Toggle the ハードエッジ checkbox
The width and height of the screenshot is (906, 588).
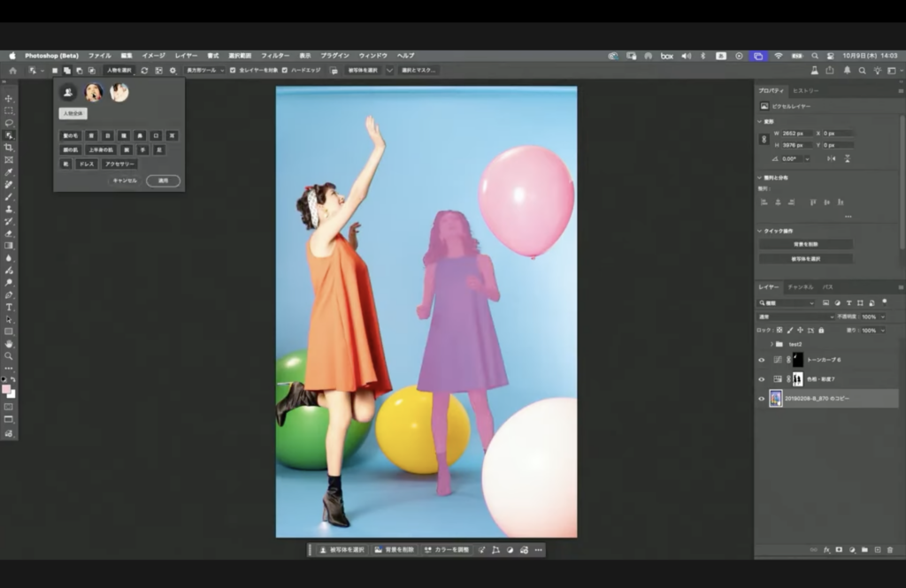tap(286, 70)
